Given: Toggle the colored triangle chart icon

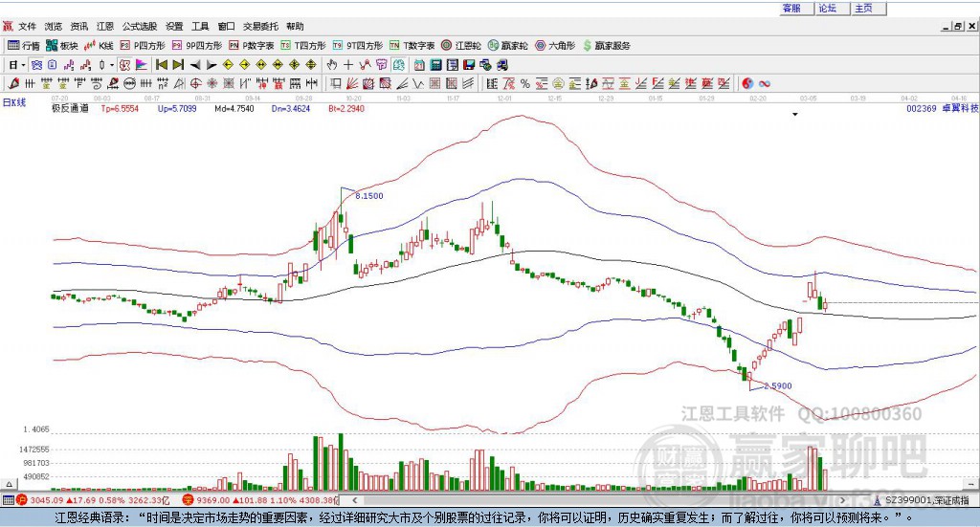Looking at the screenshot, I should pos(142,65).
